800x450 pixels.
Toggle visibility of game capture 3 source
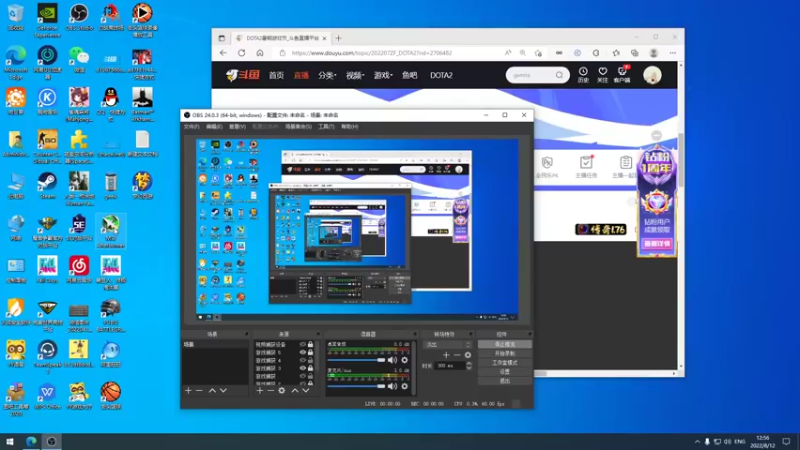[x=303, y=368]
